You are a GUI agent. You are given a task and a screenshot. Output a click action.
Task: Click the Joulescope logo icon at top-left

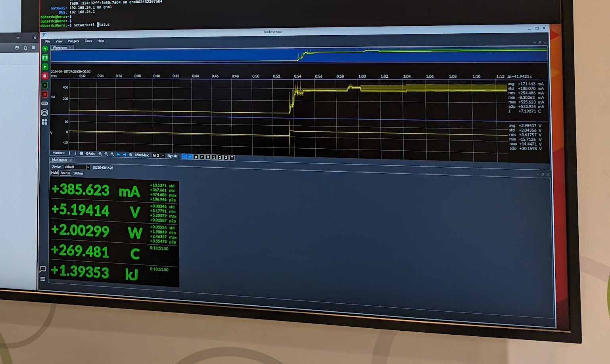click(44, 35)
